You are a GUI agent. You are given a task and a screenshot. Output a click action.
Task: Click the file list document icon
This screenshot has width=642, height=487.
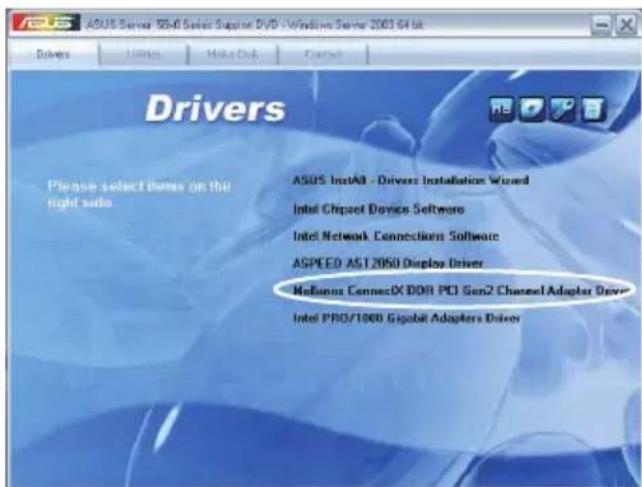coord(593,109)
